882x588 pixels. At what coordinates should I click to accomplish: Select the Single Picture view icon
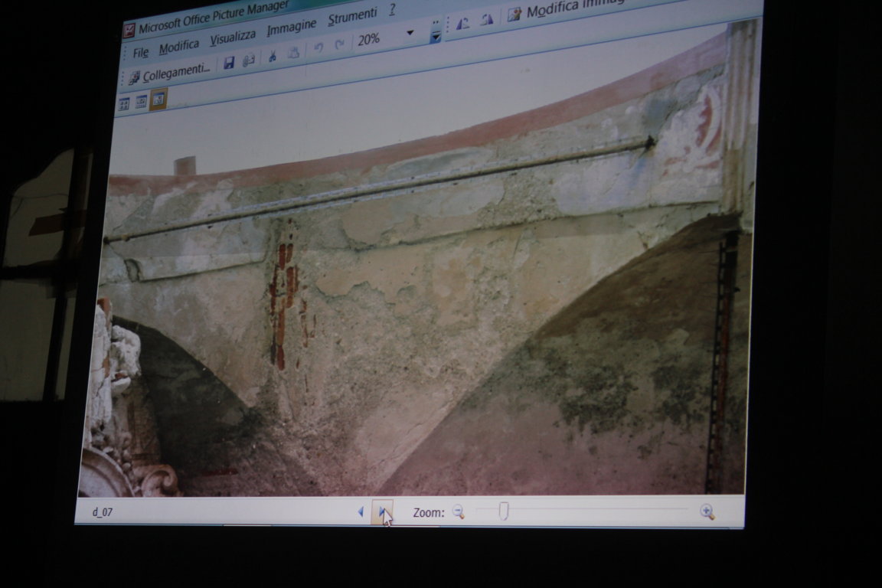point(158,99)
